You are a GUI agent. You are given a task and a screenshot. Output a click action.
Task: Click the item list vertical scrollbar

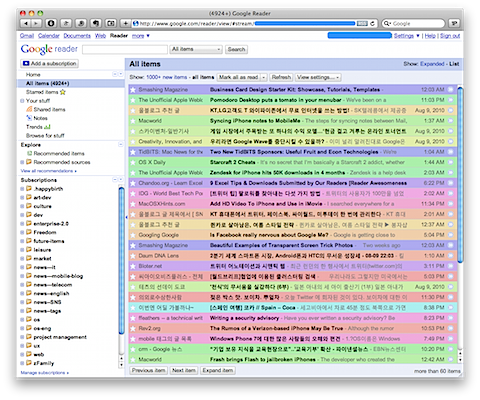(460, 175)
